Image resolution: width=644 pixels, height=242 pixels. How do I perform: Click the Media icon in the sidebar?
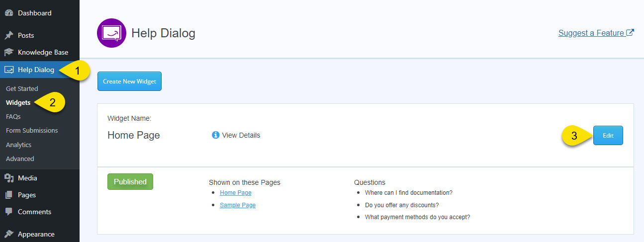(9, 178)
